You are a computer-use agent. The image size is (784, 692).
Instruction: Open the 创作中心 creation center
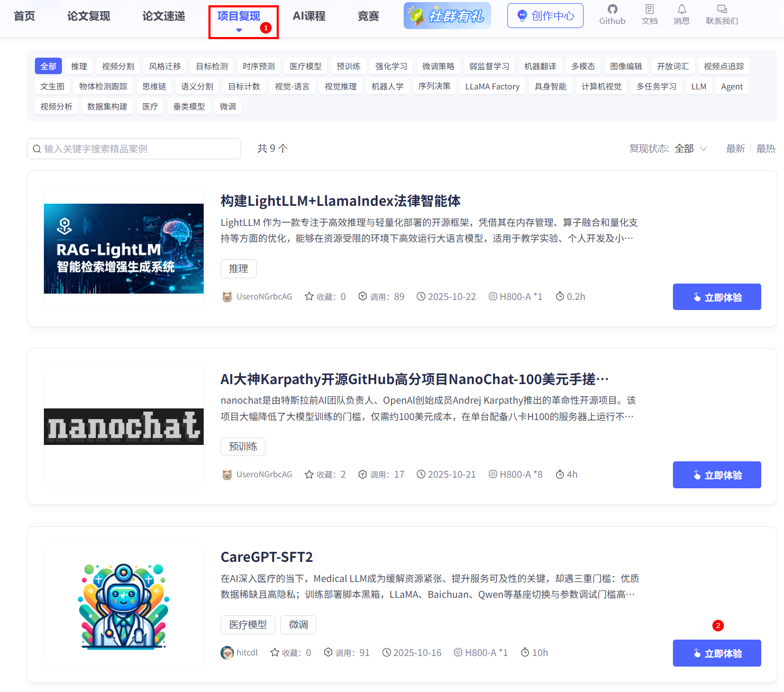(x=545, y=15)
